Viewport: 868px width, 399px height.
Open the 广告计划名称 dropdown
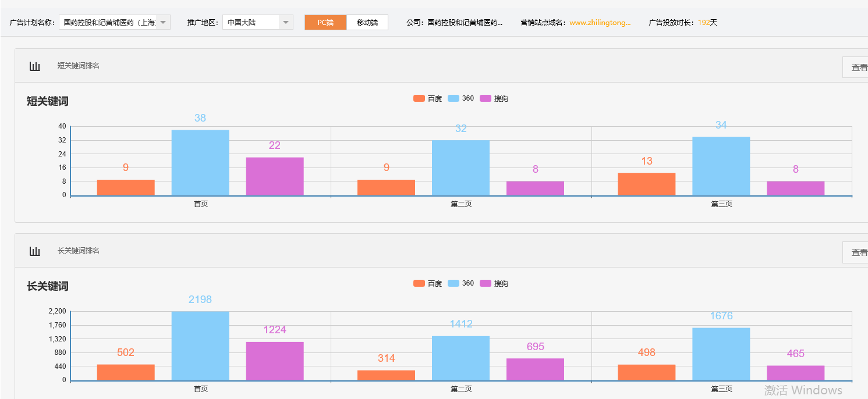(x=114, y=22)
